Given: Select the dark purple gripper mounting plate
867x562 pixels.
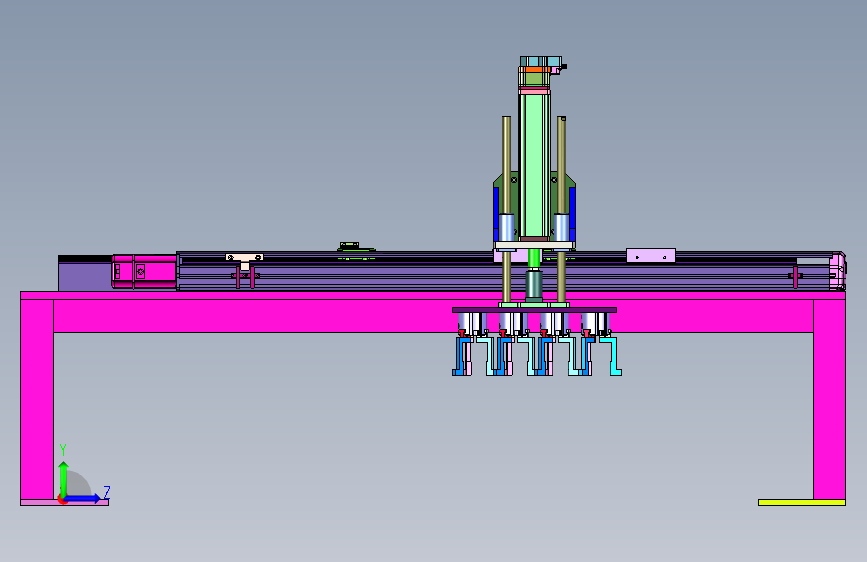Looking at the screenshot, I should pos(534,310).
